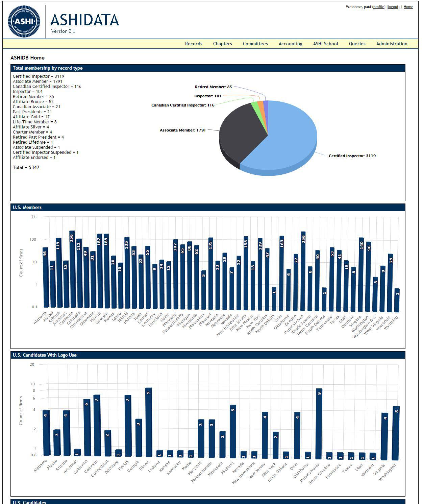Click 'Affiliate Bronze = 52' in the list

pyautogui.click(x=33, y=102)
